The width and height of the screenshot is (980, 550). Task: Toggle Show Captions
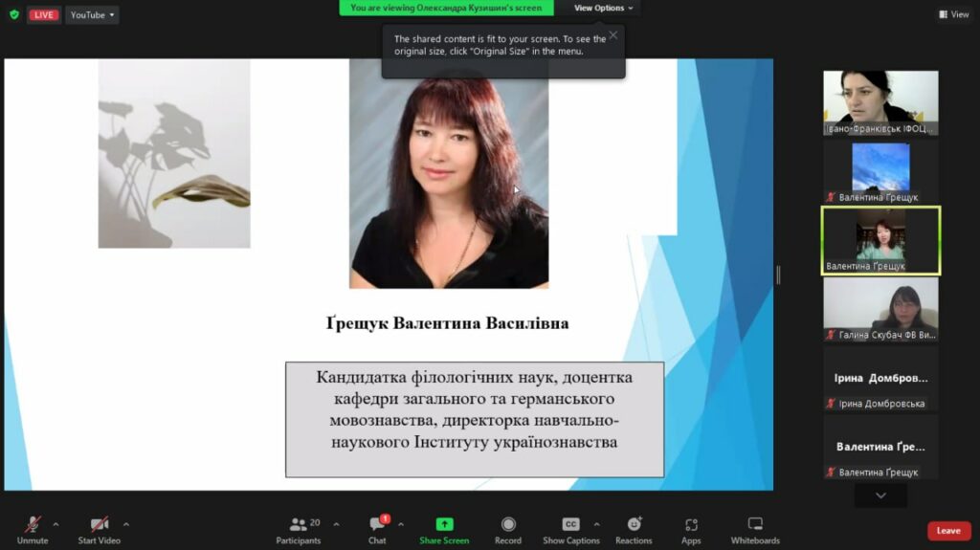pyautogui.click(x=570, y=529)
